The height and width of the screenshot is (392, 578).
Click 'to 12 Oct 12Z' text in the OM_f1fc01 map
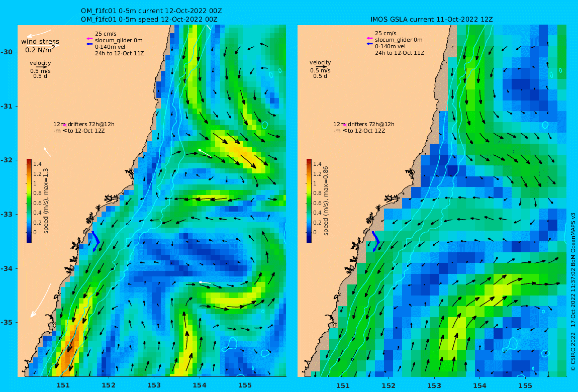86,131
